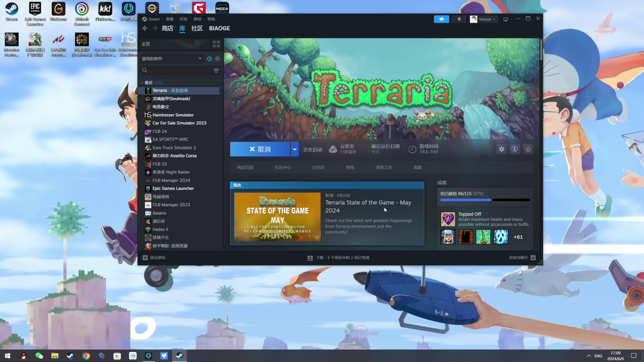
Task: Toggle ready-to-play filter icon
Action: (218, 59)
